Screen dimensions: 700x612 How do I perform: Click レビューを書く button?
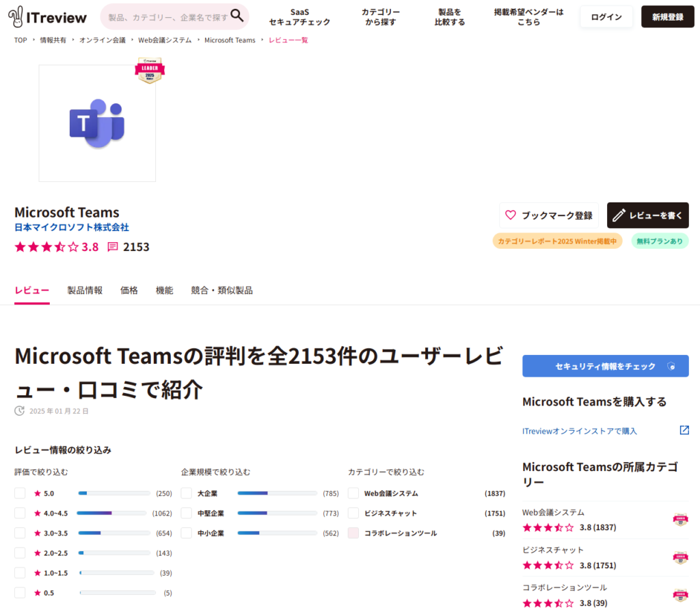(x=648, y=215)
